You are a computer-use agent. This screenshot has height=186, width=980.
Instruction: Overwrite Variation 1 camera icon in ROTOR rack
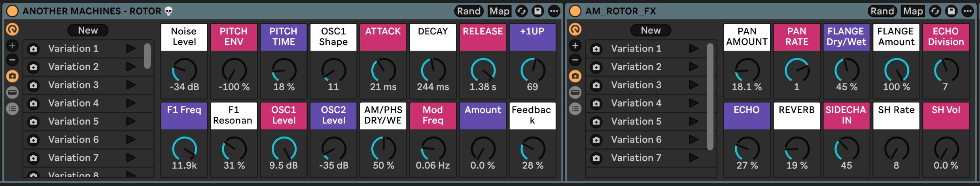[34, 49]
